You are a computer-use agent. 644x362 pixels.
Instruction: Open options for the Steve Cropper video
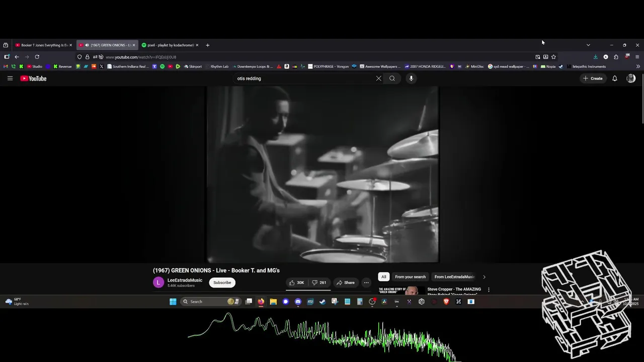click(x=488, y=290)
